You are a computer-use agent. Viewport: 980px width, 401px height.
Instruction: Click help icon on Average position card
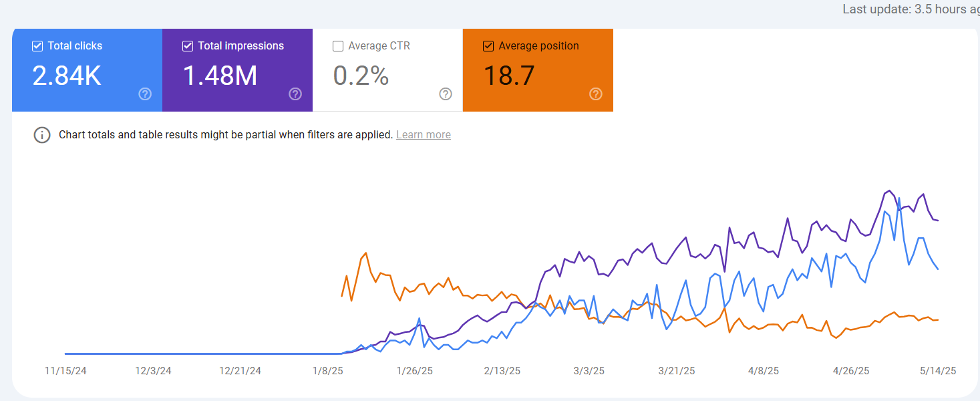[x=596, y=94]
